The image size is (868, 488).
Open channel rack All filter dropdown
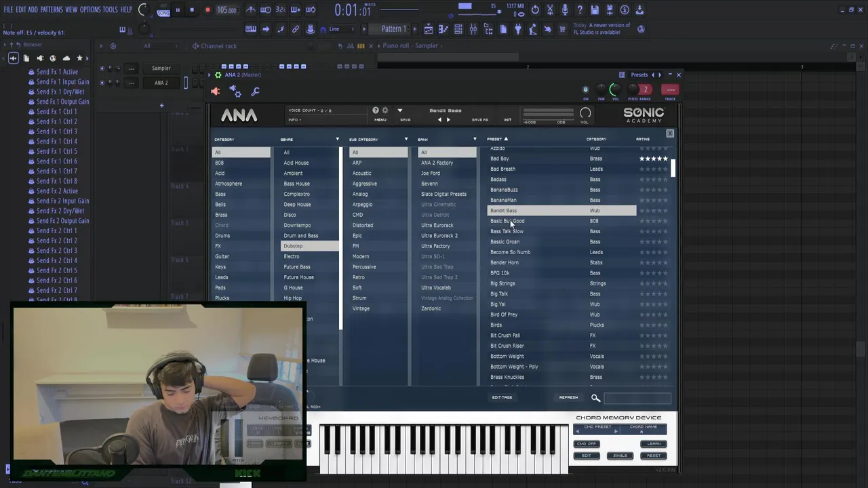click(147, 46)
